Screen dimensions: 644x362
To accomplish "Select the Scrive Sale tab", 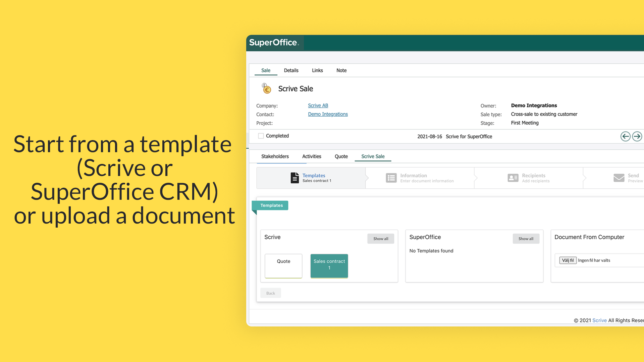I will [373, 156].
